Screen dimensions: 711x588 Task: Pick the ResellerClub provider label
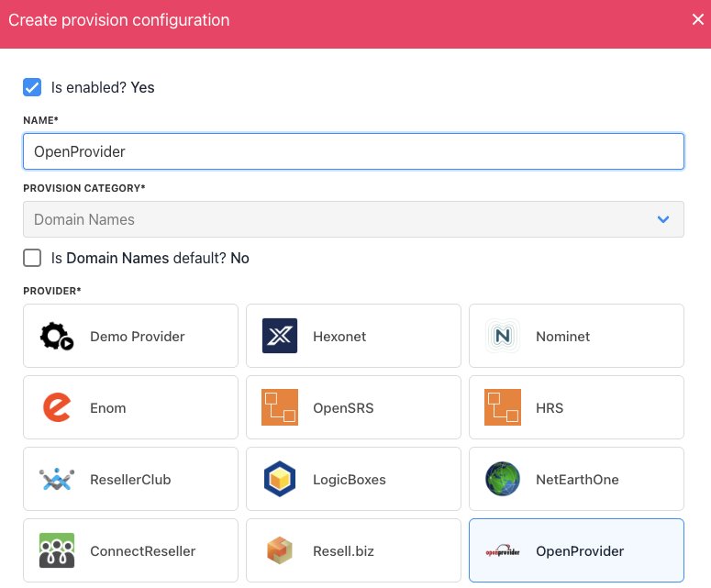point(130,480)
